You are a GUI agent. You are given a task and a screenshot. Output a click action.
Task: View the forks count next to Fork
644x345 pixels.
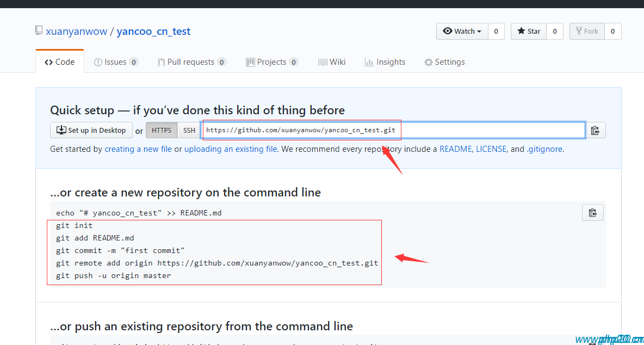point(613,31)
